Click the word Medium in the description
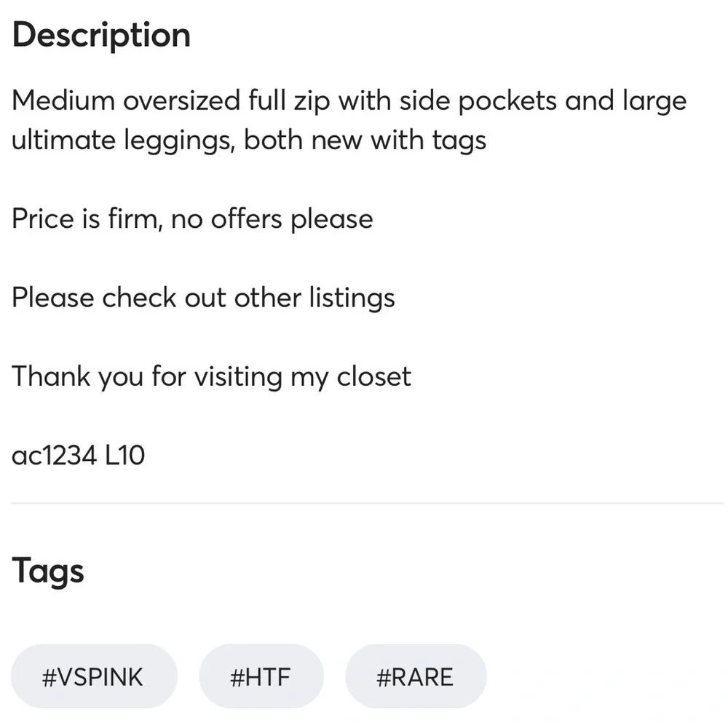728x728 pixels. (x=55, y=100)
